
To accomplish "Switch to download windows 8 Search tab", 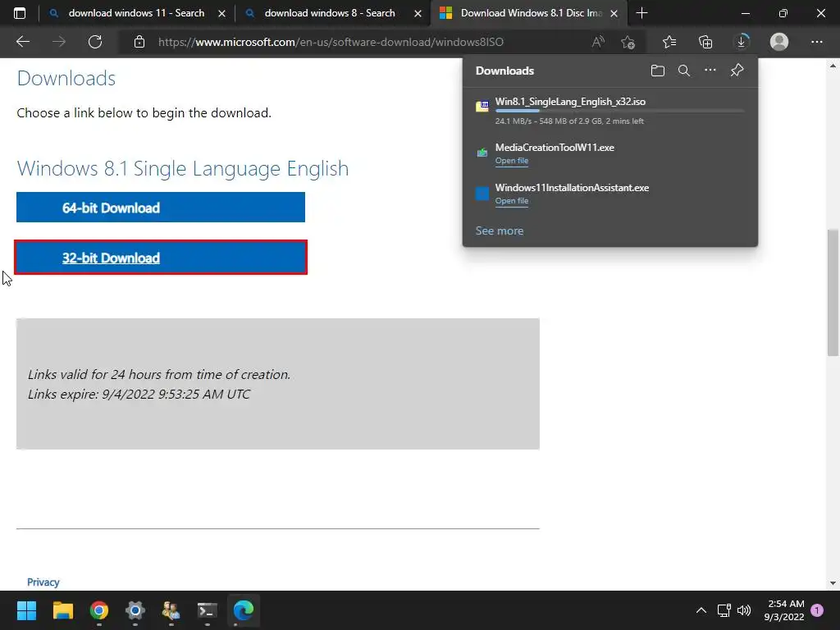I will 333,13.
